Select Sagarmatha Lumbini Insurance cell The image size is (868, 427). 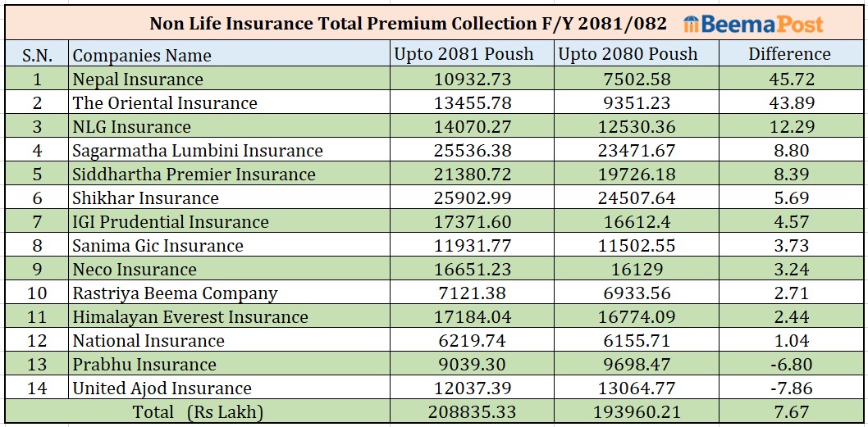coord(198,151)
